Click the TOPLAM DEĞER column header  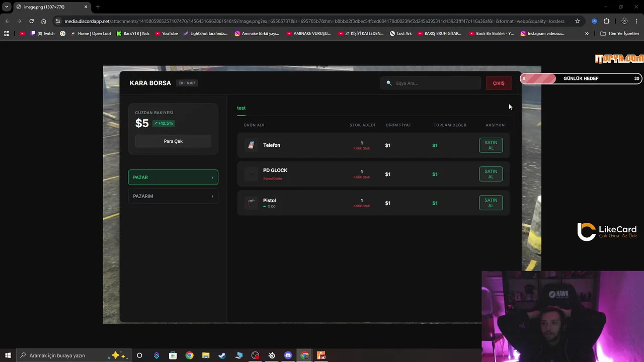pos(450,125)
